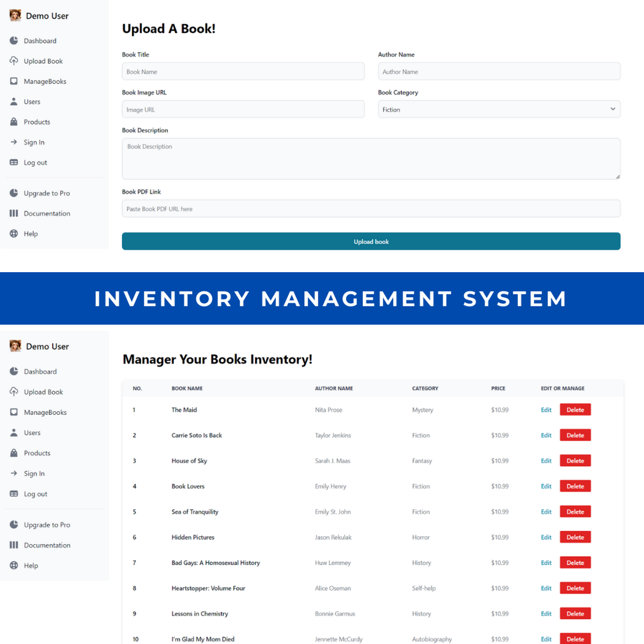Open the Dashboard menu entry
Image resolution: width=644 pixels, height=644 pixels.
[40, 40]
